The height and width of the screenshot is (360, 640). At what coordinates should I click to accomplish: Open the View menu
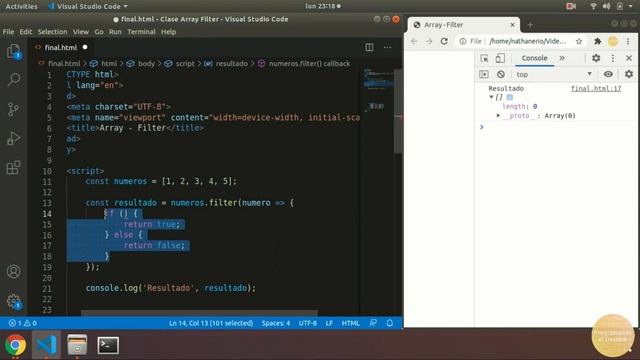coord(81,32)
